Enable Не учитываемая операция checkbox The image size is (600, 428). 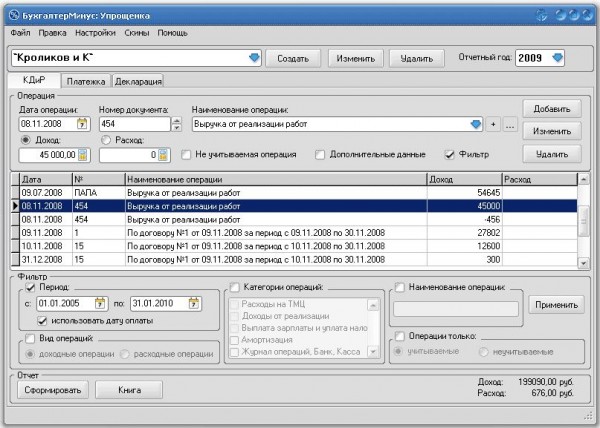pos(187,155)
